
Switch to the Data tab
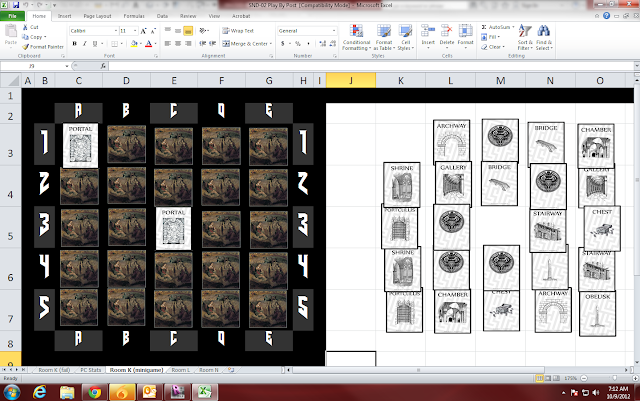point(162,16)
